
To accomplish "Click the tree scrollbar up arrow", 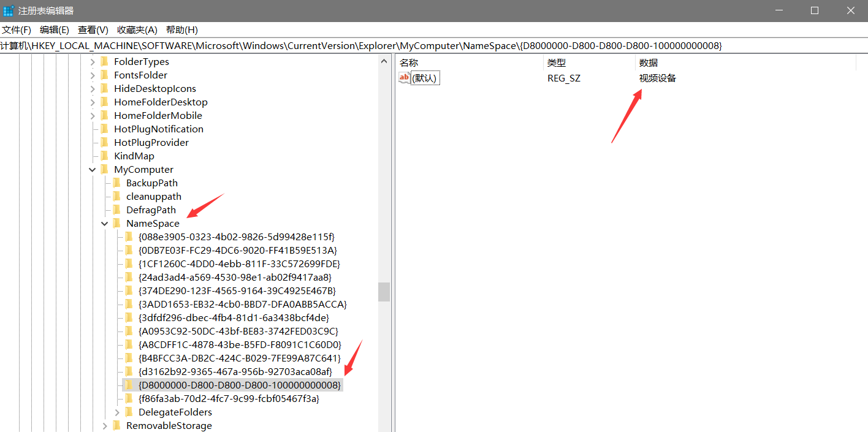I will 384,61.
